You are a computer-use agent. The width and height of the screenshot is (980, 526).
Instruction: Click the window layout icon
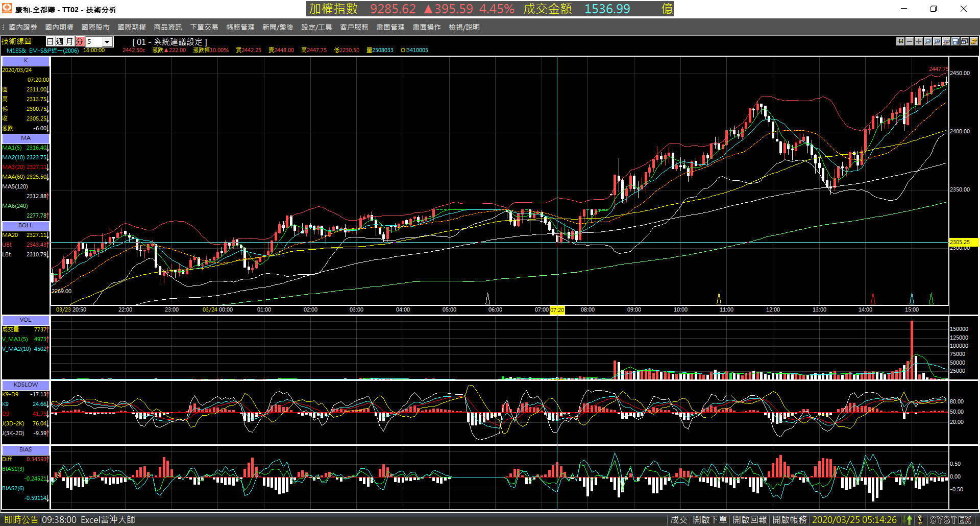point(965,41)
